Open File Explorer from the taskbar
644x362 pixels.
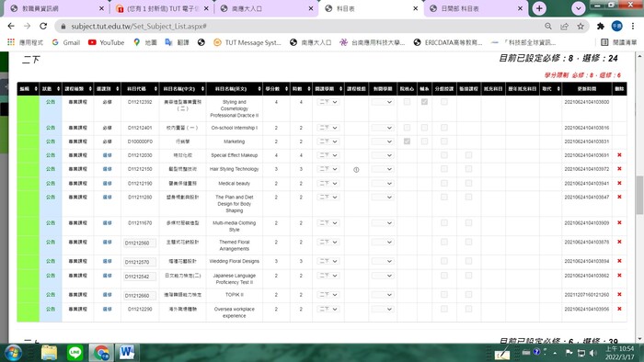coord(49,353)
